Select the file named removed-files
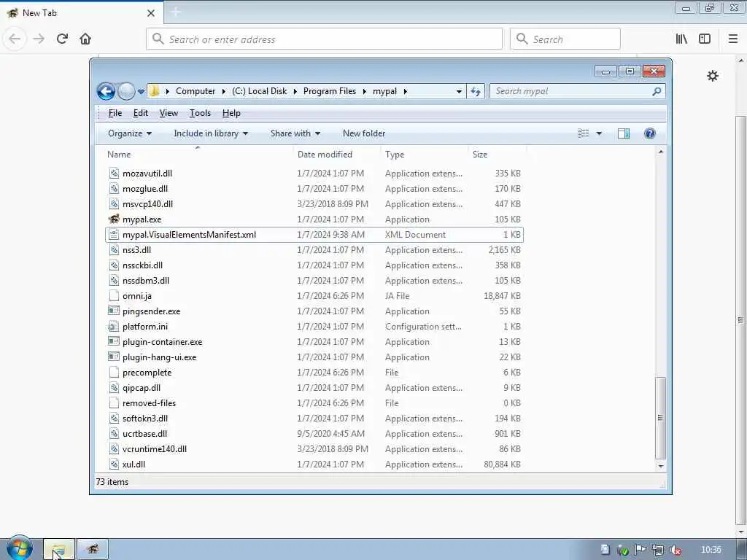This screenshot has height=560, width=747. click(149, 402)
